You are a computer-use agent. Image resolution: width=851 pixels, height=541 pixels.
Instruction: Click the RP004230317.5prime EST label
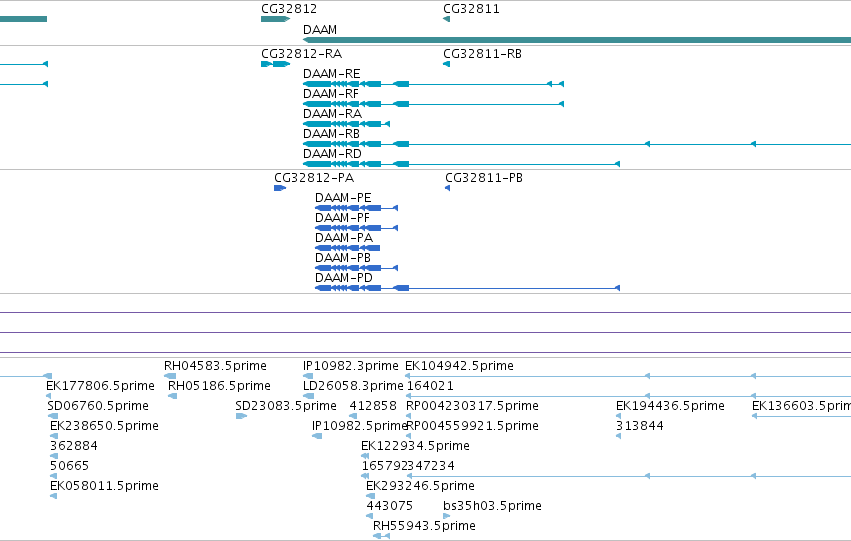pyautogui.click(x=472, y=406)
